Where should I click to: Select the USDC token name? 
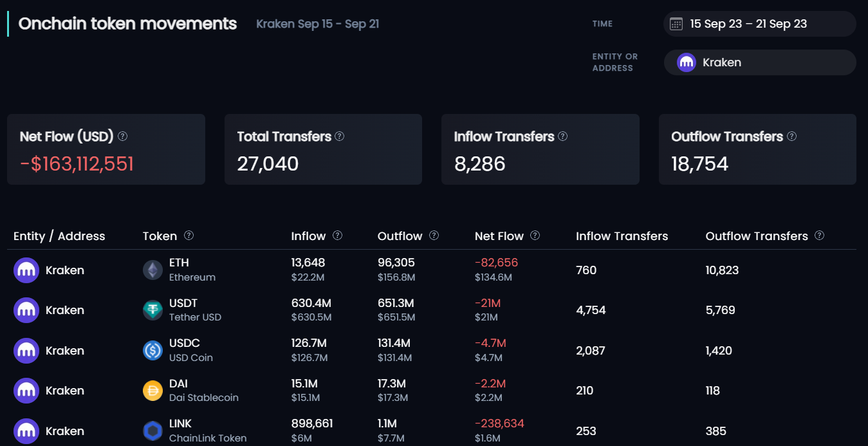pos(185,343)
